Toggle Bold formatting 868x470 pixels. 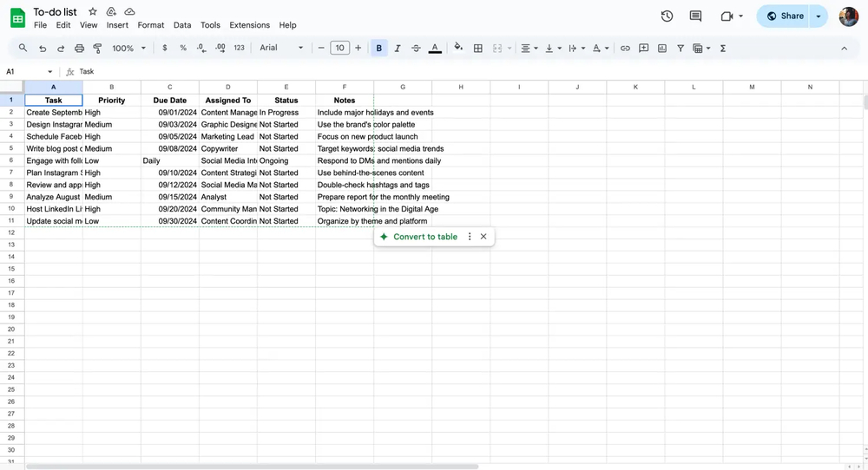coord(379,49)
